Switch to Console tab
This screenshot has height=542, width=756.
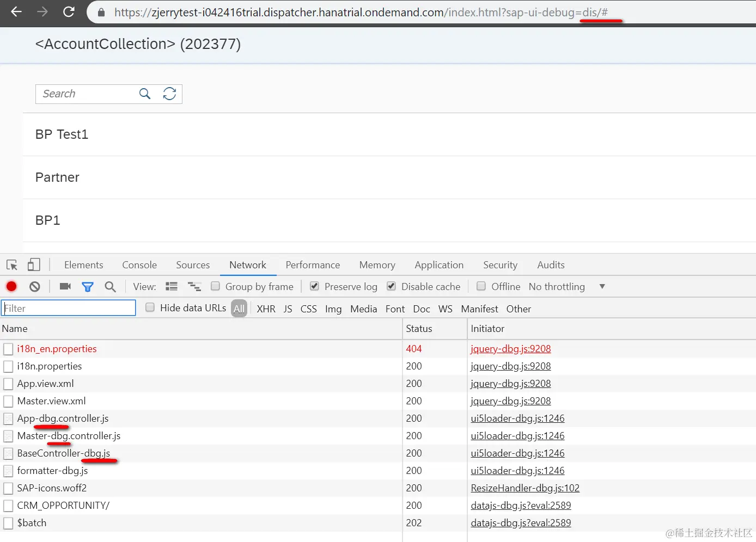139,265
